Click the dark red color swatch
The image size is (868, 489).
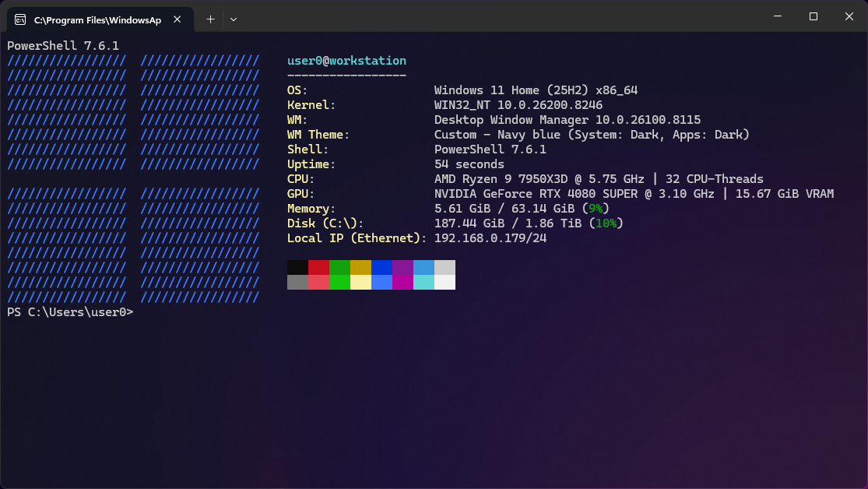pyautogui.click(x=319, y=268)
